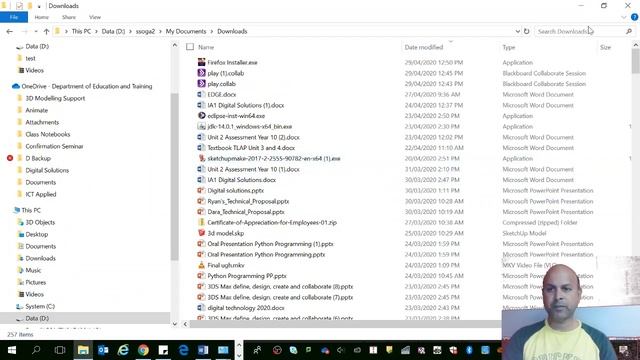Open the address bar history dropdown

click(518, 31)
